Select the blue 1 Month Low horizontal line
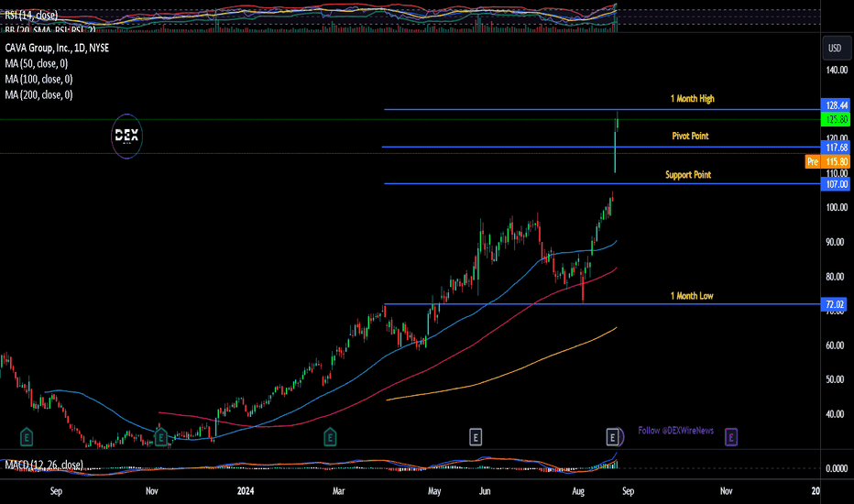The width and height of the screenshot is (854, 504). 602,304
